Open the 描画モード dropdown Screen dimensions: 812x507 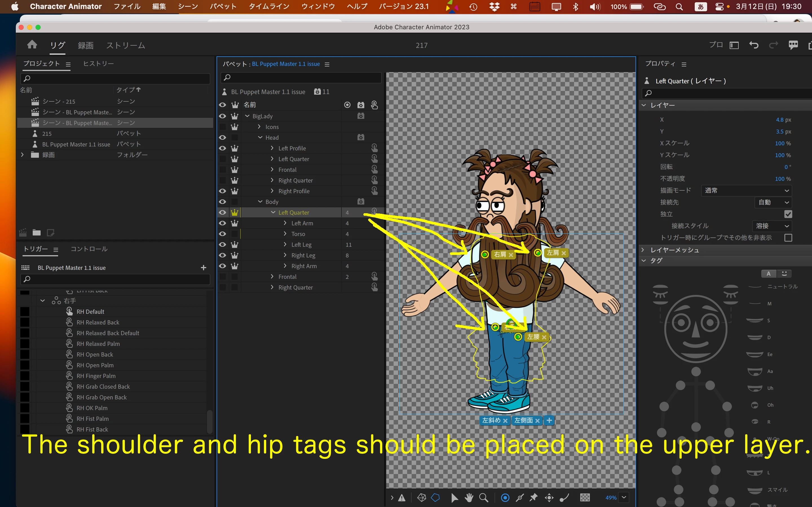coord(746,190)
